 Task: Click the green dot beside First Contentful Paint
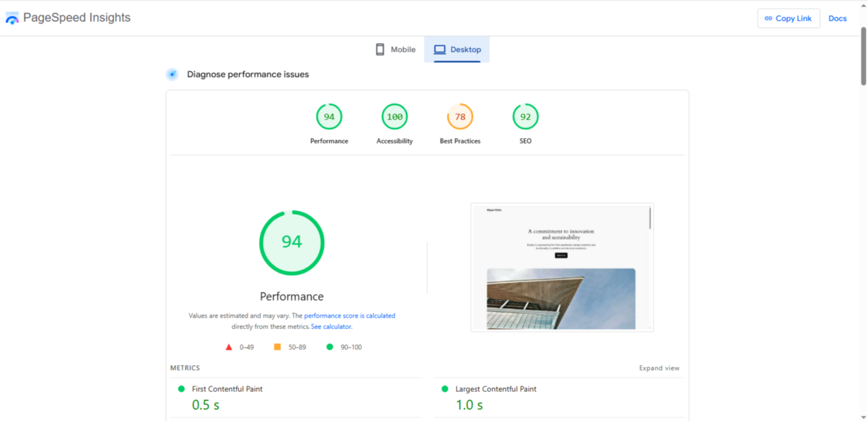(x=181, y=389)
